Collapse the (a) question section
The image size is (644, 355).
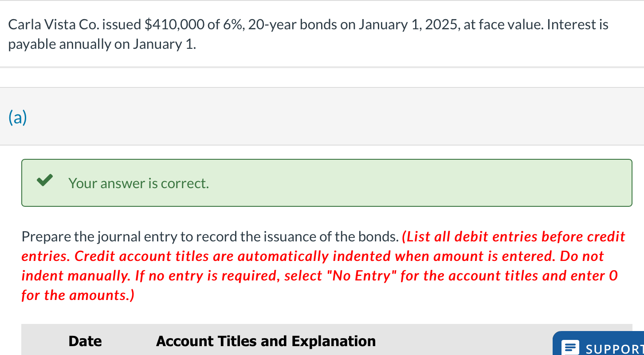[x=17, y=117]
